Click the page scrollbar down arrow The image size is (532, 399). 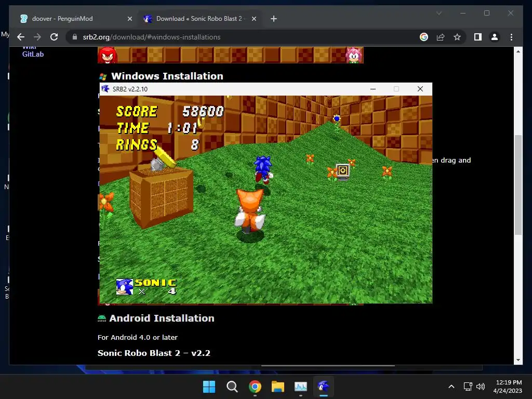[518, 360]
